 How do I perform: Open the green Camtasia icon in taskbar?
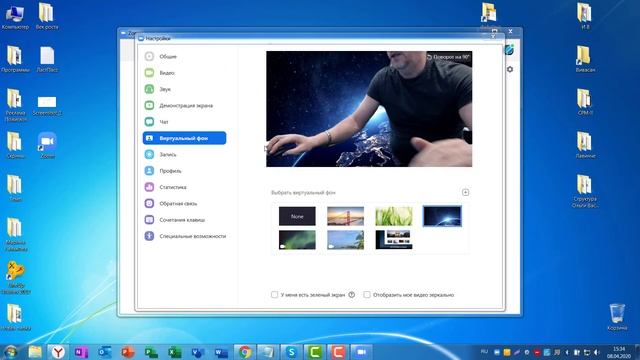tap(315, 352)
